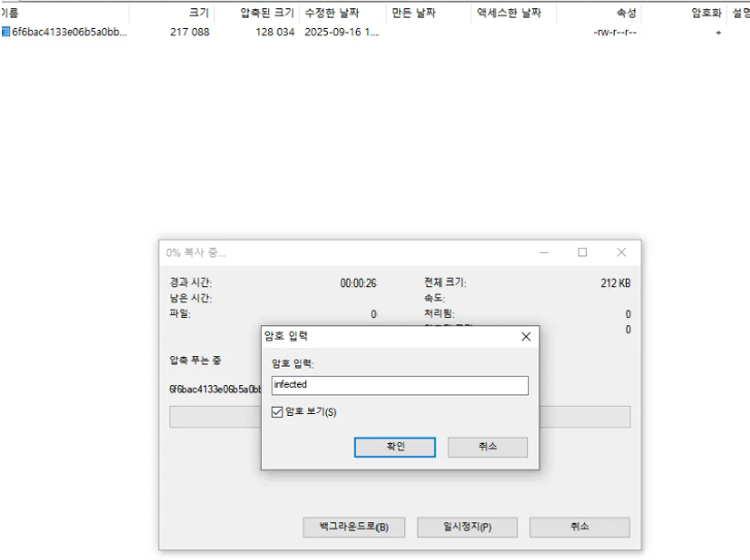This screenshot has width=750, height=560.
Task: Minimize the 0% 복사 중 progress window
Action: (543, 253)
